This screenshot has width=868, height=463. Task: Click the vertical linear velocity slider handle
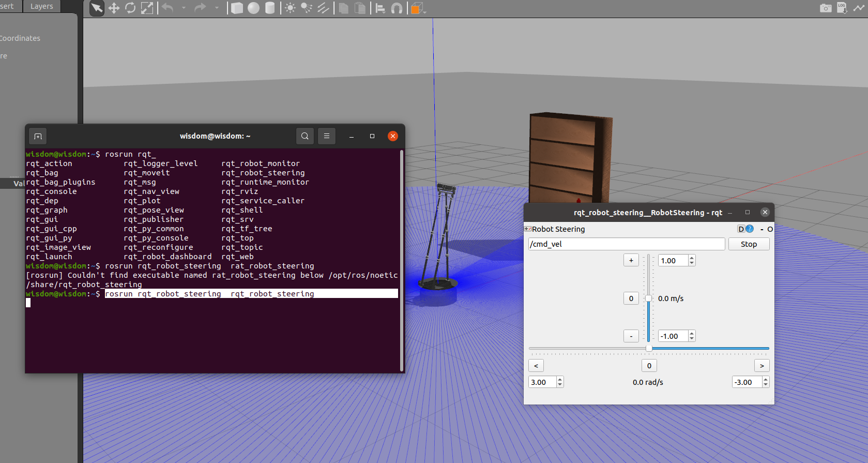pyautogui.click(x=649, y=298)
